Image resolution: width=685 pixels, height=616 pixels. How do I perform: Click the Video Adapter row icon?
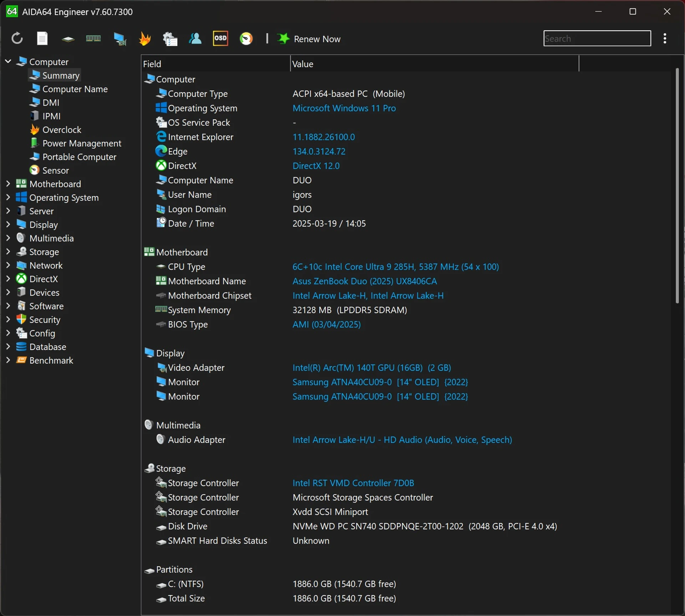162,367
